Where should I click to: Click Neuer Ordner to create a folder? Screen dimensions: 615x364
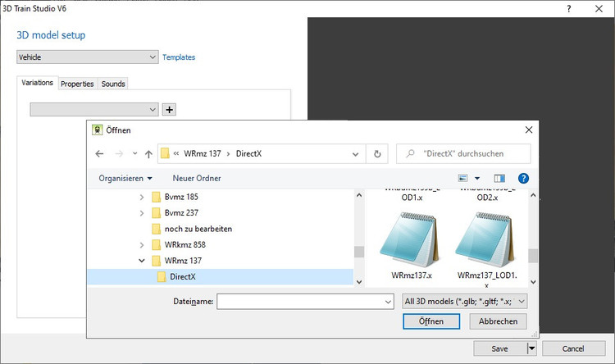click(x=197, y=179)
